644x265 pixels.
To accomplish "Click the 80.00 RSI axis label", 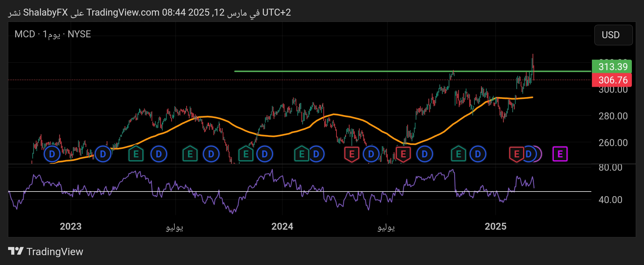I will coord(610,168).
